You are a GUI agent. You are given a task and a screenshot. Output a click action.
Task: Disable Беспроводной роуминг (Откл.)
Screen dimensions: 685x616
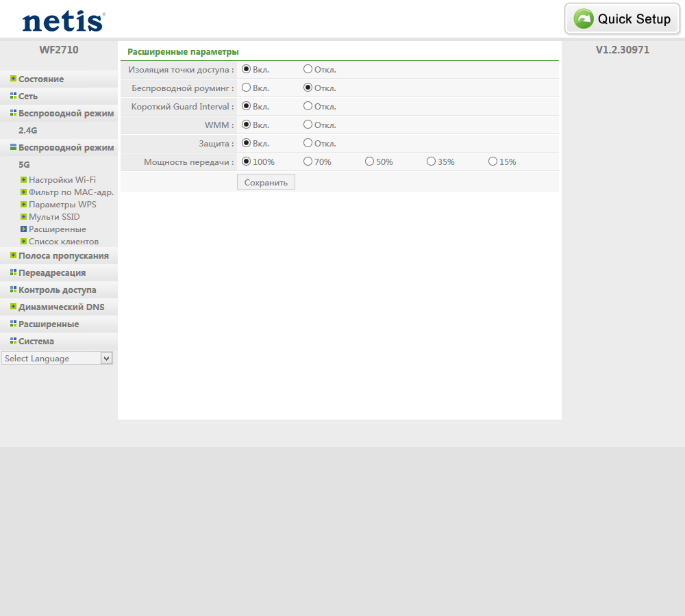click(x=308, y=88)
